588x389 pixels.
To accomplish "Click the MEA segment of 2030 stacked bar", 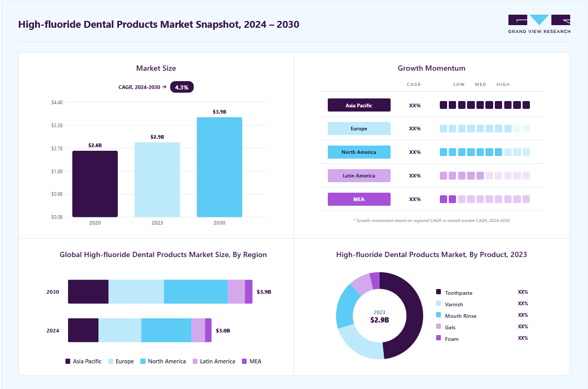I will 249,292.
